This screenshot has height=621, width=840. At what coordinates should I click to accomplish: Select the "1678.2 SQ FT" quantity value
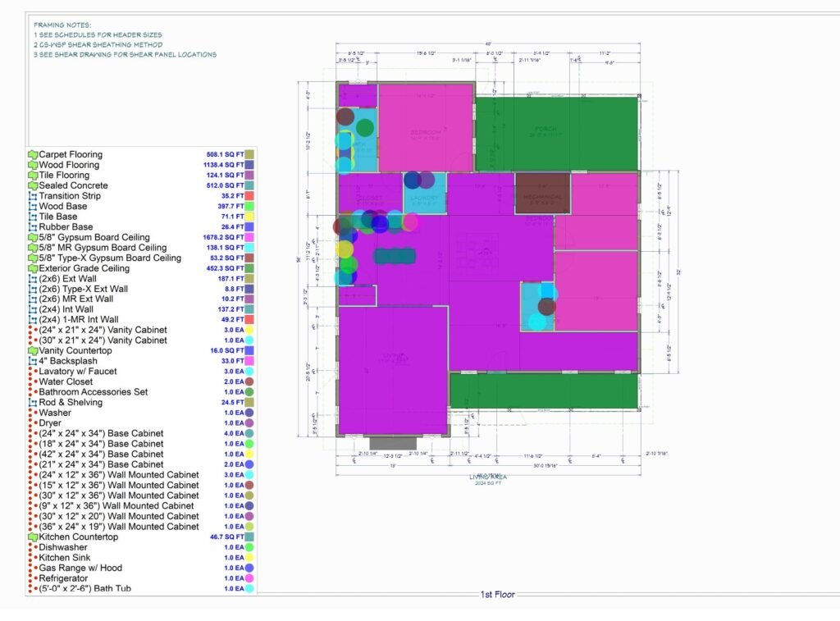pyautogui.click(x=223, y=237)
